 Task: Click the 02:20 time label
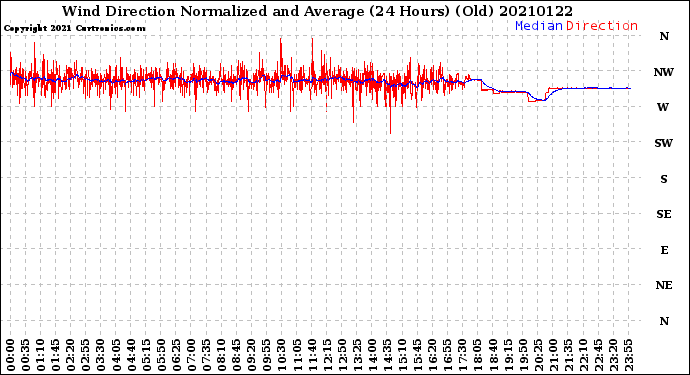71,355
